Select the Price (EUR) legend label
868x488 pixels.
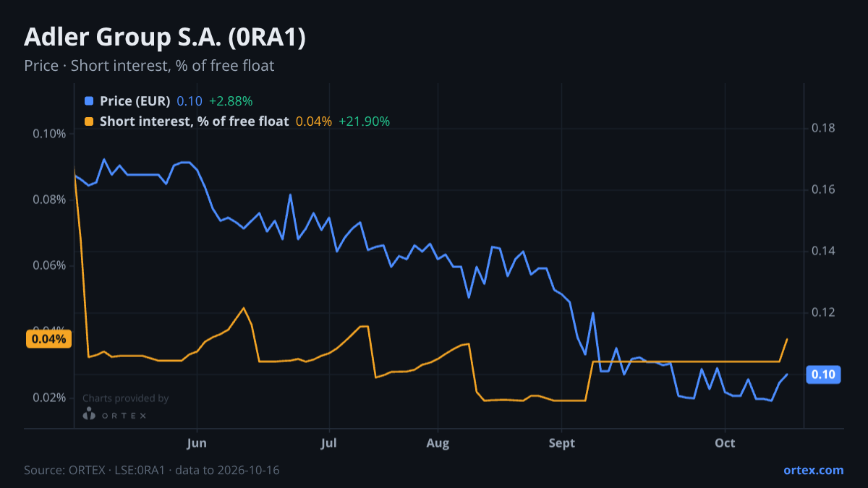pyautogui.click(x=135, y=101)
